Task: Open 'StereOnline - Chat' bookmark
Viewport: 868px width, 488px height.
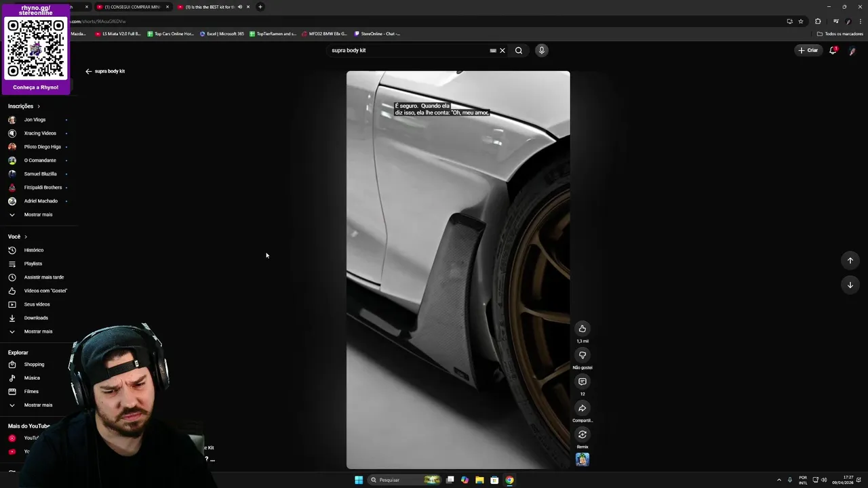Action: click(377, 34)
